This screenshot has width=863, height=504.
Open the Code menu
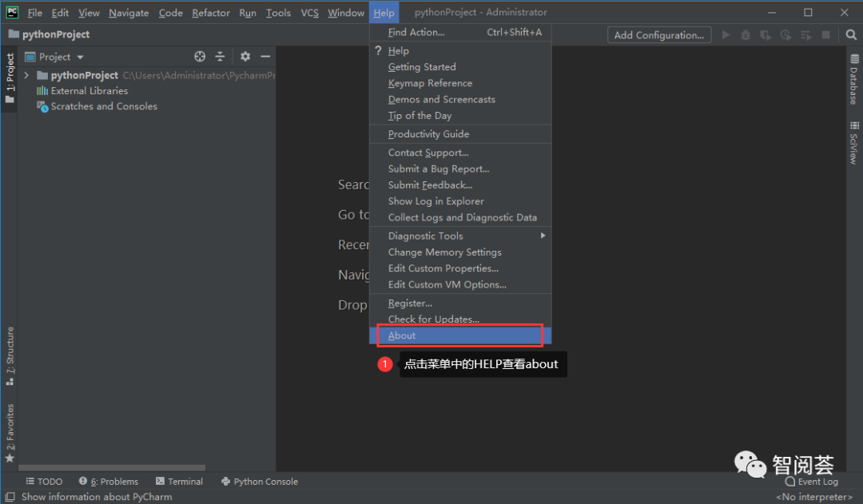pyautogui.click(x=171, y=12)
